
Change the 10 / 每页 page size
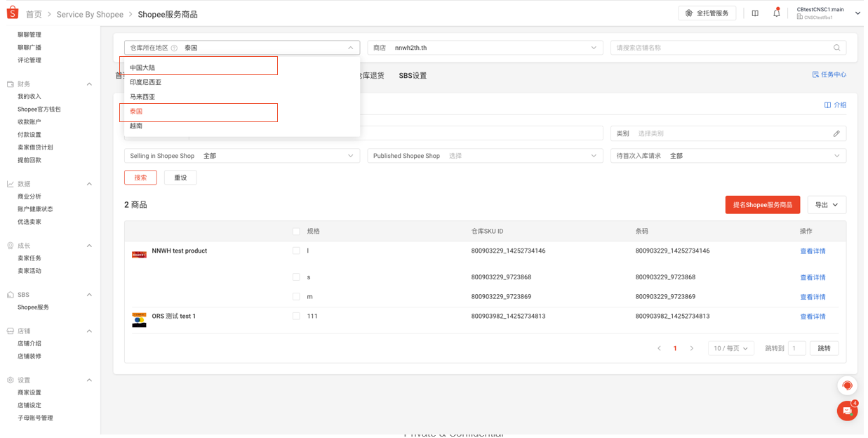tap(730, 348)
